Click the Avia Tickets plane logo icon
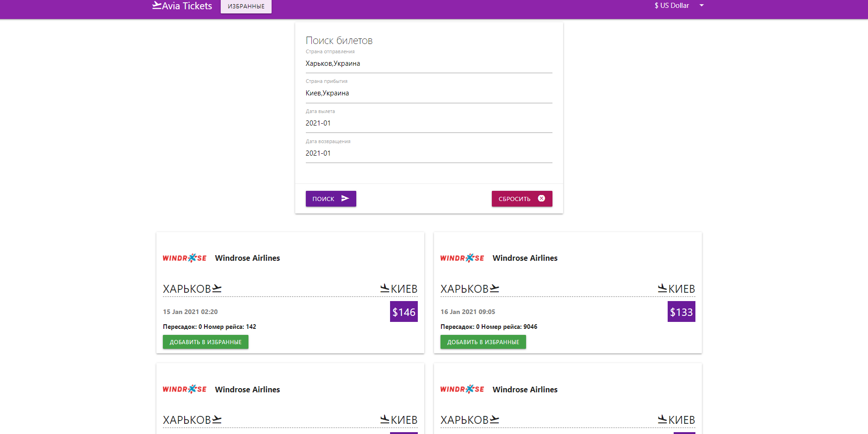The height and width of the screenshot is (434, 868). [157, 6]
